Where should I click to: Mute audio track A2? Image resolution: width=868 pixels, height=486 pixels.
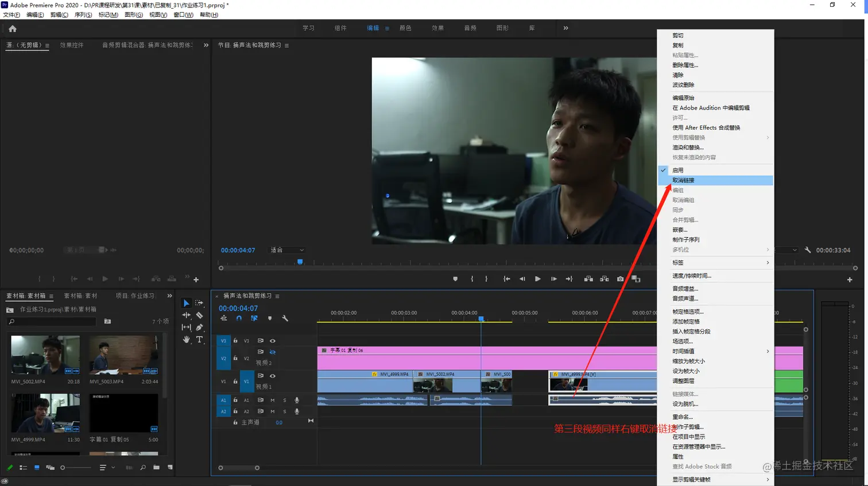tap(273, 411)
